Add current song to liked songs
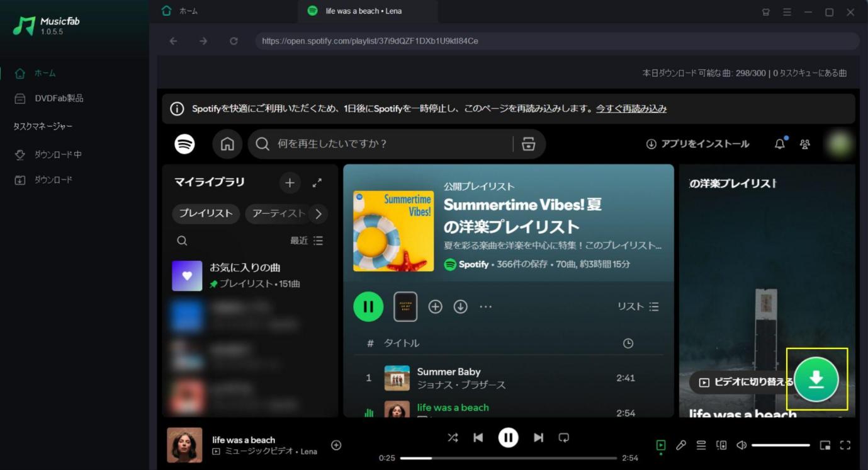 336,445
